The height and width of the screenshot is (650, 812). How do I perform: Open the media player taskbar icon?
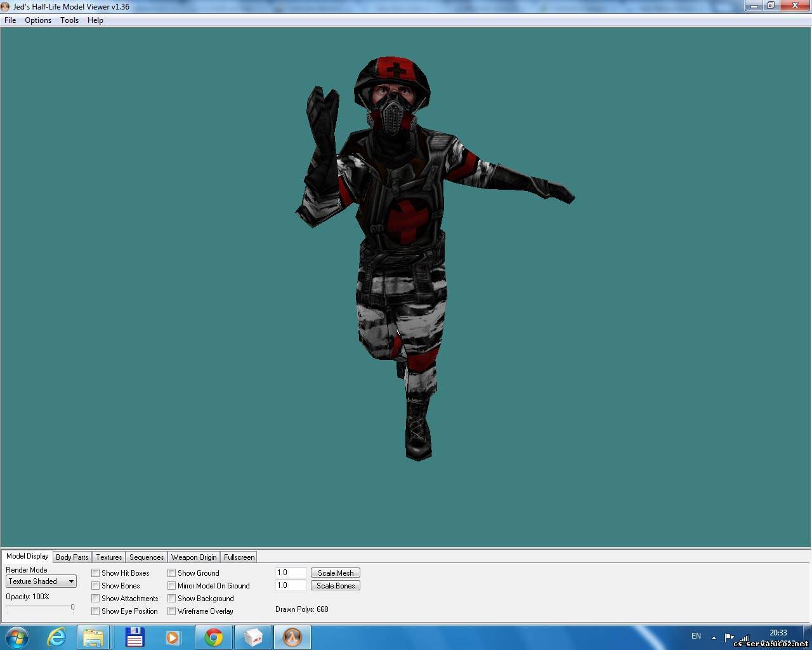173,637
